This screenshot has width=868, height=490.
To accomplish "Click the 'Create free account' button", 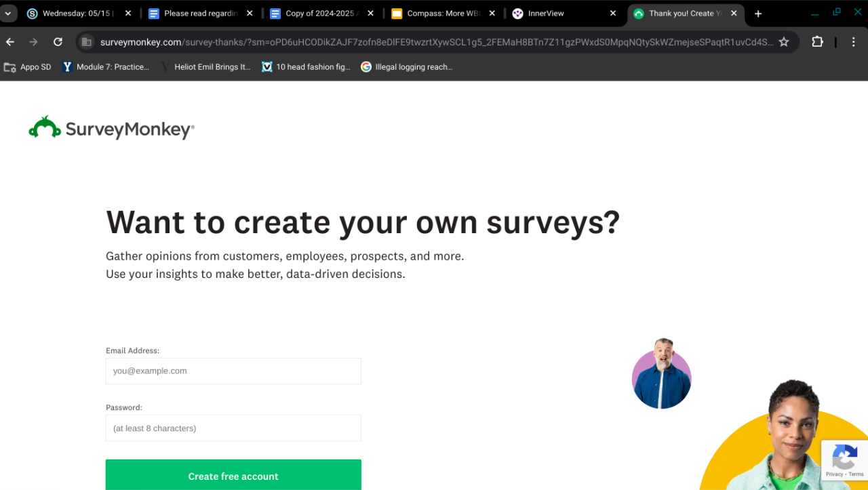I will point(233,475).
